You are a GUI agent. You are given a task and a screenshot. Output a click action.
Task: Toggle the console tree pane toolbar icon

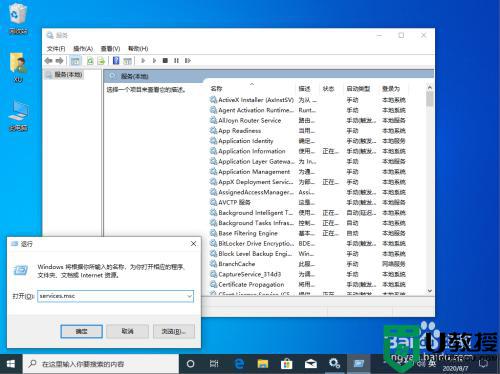76,61
